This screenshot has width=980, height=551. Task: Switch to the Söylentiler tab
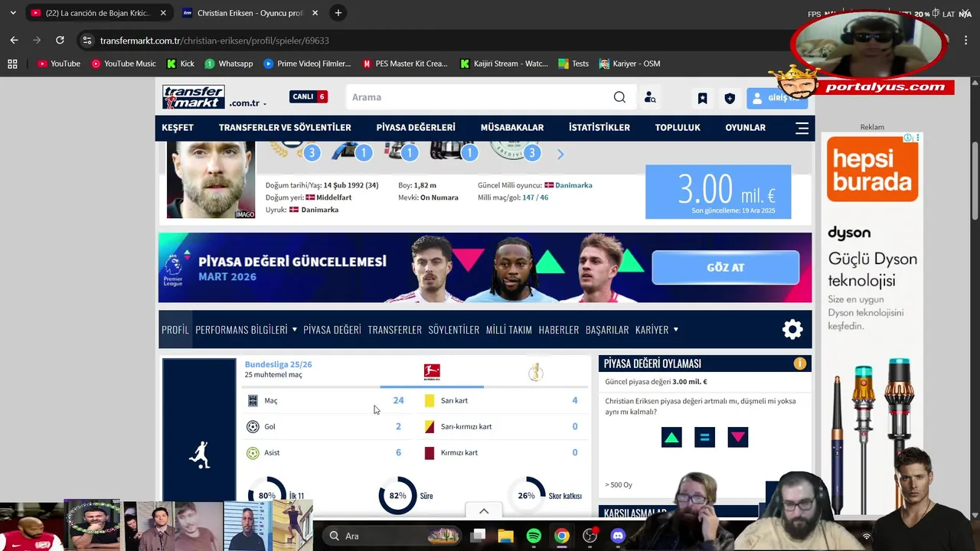(454, 330)
